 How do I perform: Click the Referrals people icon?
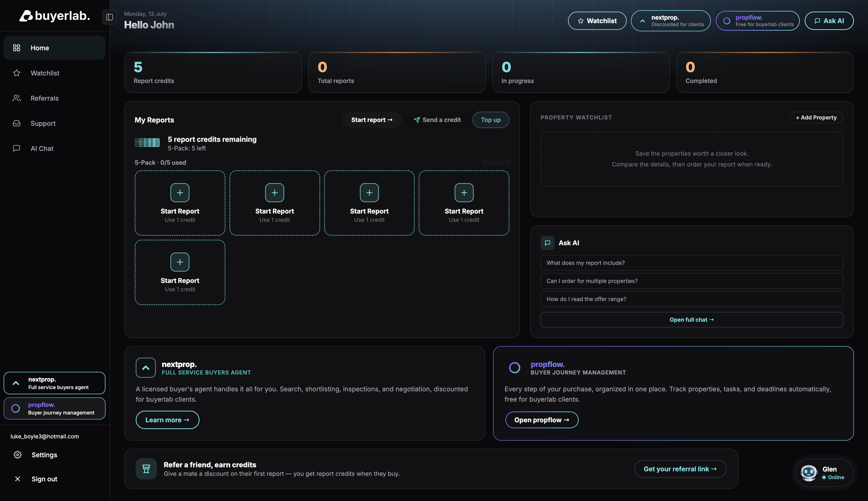(x=17, y=98)
